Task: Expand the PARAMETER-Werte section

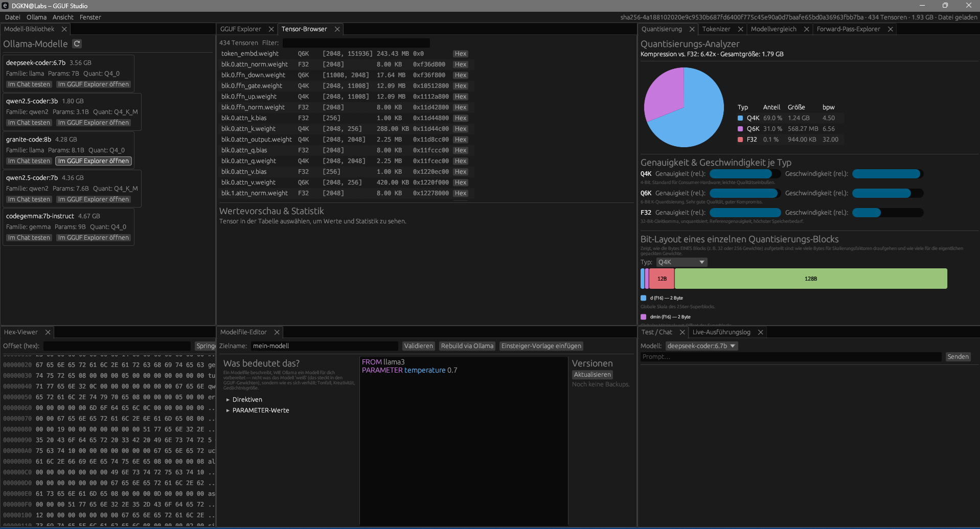Action: point(258,410)
